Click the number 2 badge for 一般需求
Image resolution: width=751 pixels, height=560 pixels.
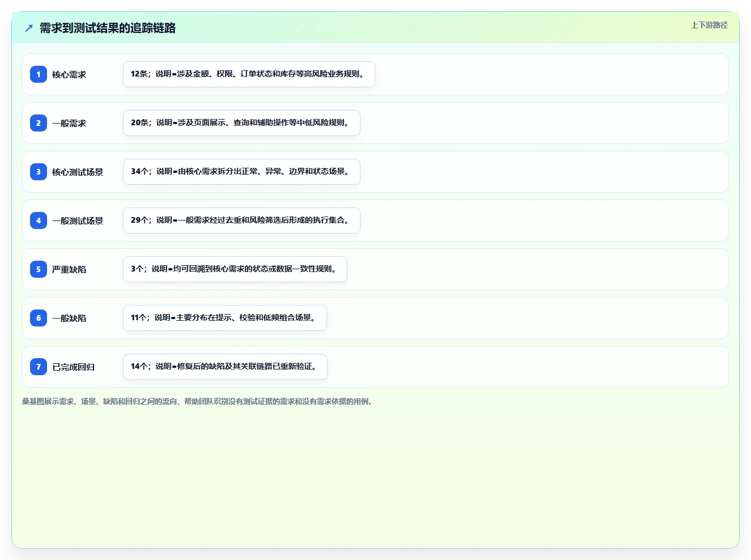tap(39, 123)
